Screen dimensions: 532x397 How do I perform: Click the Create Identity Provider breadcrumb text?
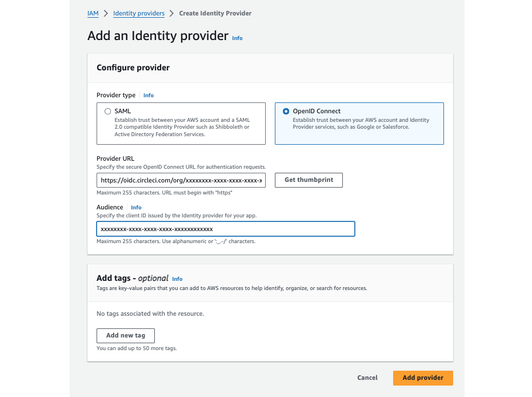215,13
